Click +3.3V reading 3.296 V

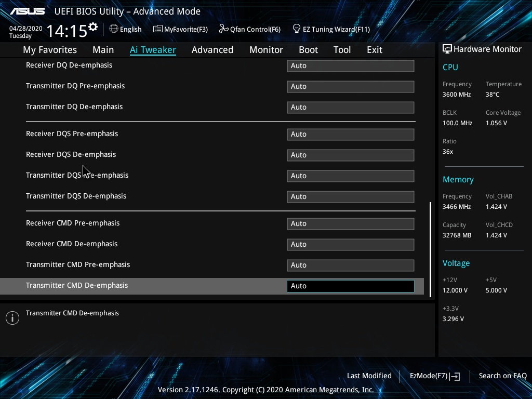click(453, 319)
